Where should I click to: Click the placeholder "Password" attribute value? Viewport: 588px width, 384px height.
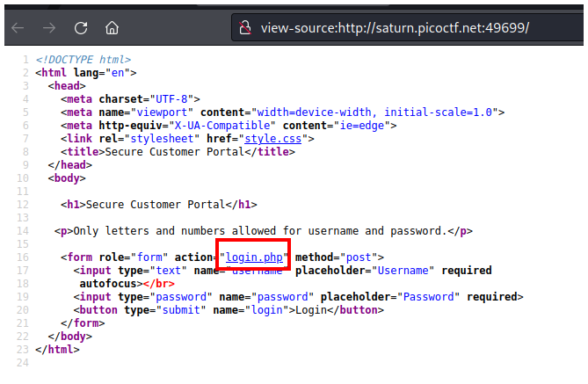click(428, 297)
